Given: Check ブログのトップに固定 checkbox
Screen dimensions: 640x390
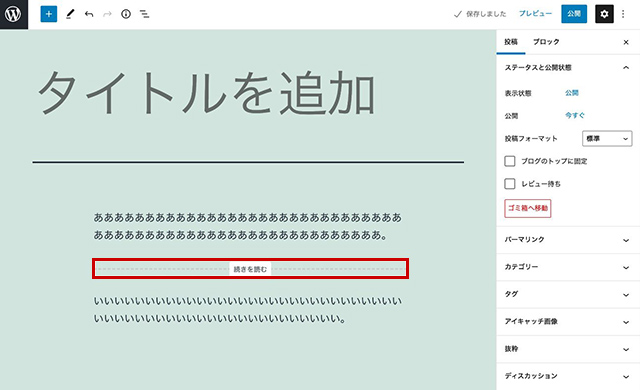Looking at the screenshot, I should [510, 161].
